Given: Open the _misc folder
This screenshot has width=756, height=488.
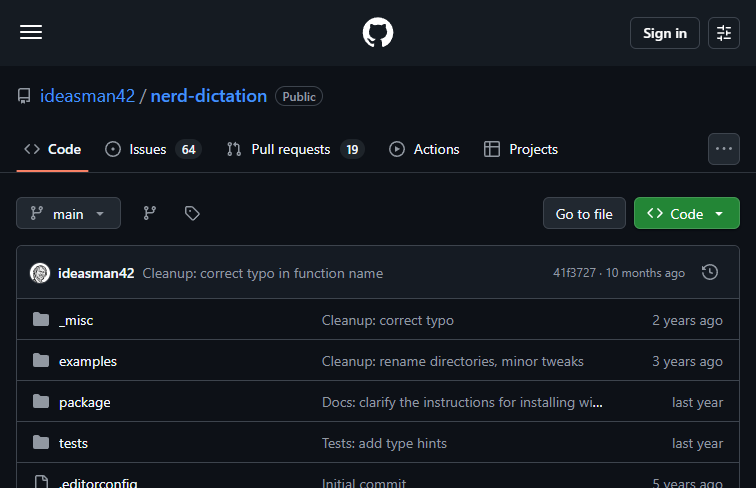Looking at the screenshot, I should [76, 320].
